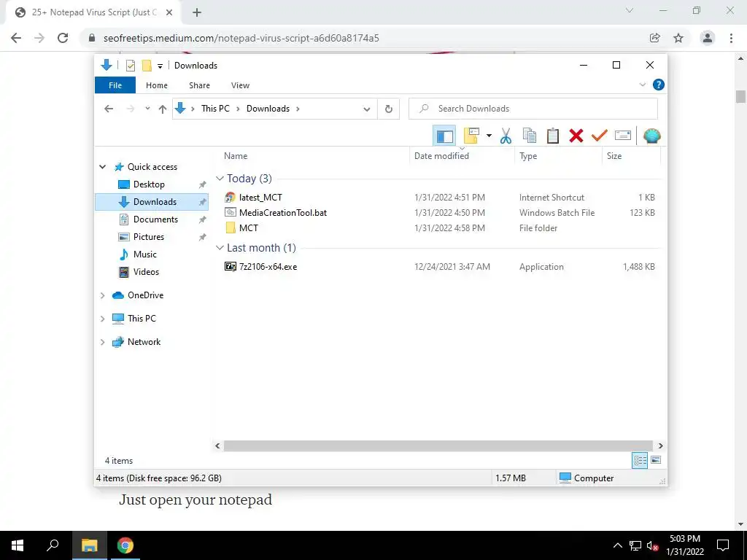Open the File menu in Explorer
The width and height of the screenshot is (747, 560).
[115, 85]
